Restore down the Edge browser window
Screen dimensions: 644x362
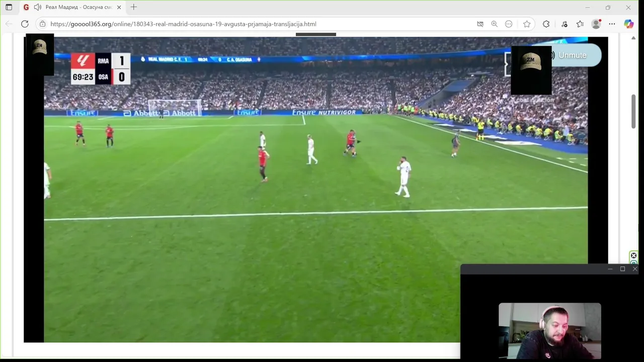pyautogui.click(x=608, y=8)
